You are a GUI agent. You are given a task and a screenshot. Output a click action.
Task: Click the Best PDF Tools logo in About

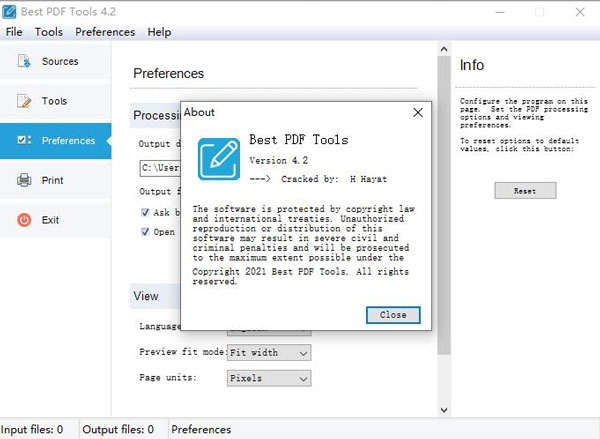(x=219, y=159)
